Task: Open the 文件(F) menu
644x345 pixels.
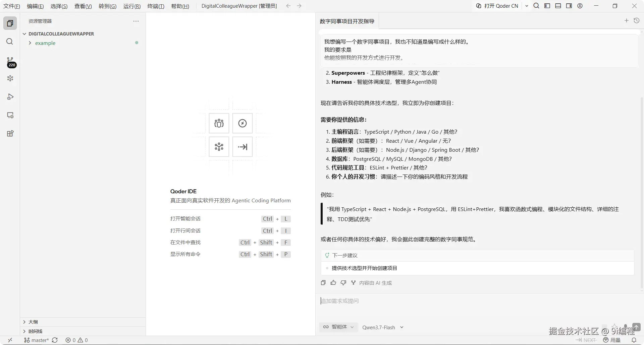Action: click(x=12, y=6)
